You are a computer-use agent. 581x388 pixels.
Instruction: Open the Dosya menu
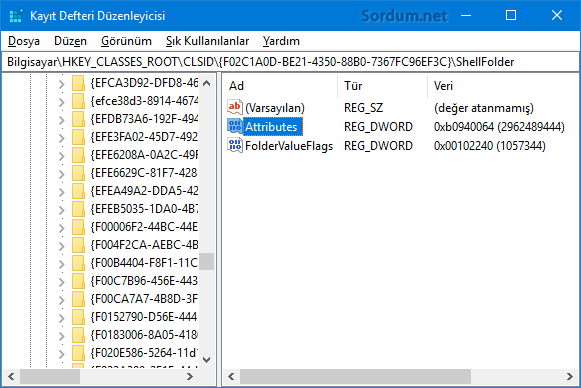pos(24,41)
